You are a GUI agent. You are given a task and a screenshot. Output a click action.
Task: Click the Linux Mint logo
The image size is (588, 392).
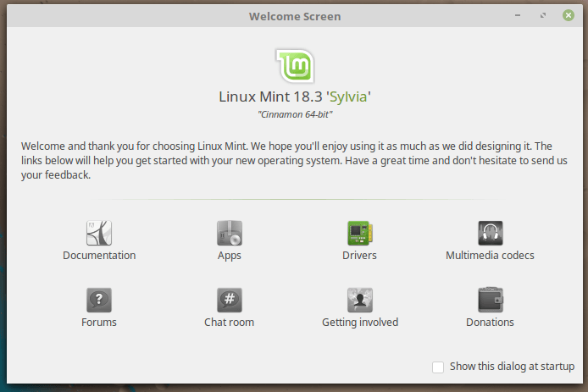[x=295, y=66]
